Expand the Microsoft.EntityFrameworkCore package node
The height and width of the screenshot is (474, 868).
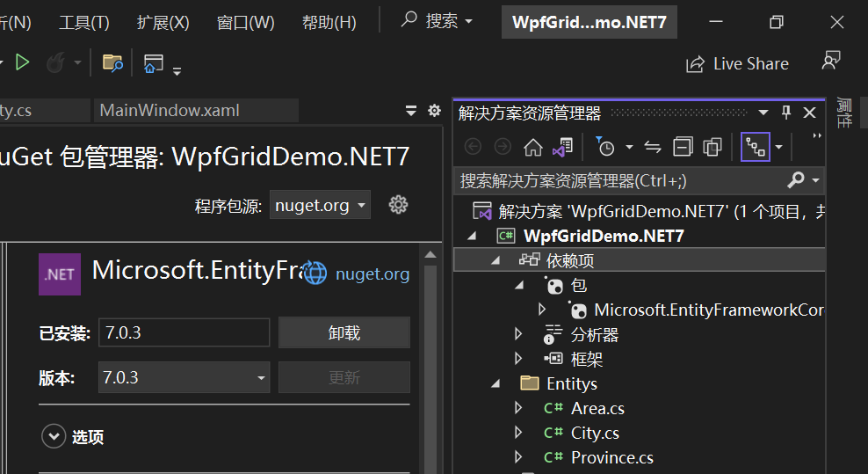click(x=542, y=310)
